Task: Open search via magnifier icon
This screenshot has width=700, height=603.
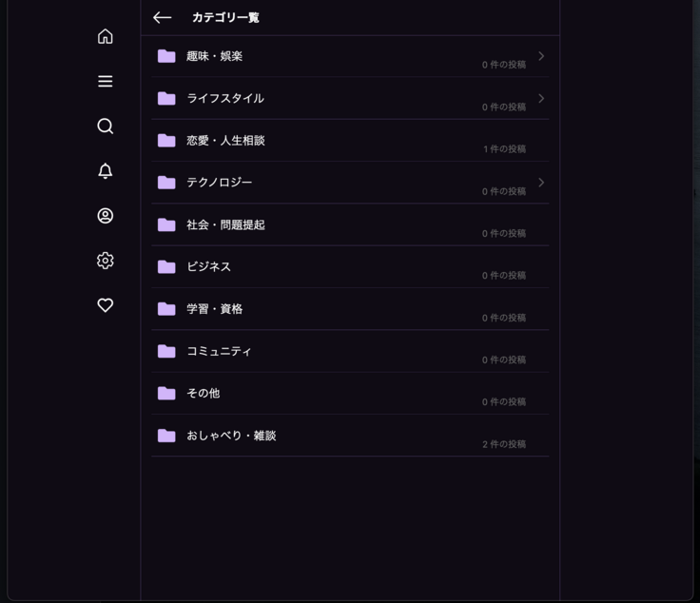Action: pos(106,126)
